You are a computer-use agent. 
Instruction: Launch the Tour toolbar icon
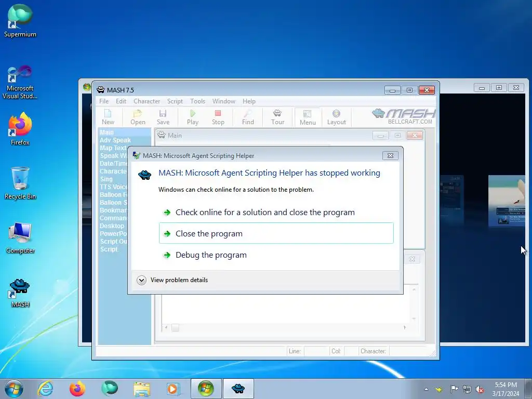pos(277,117)
